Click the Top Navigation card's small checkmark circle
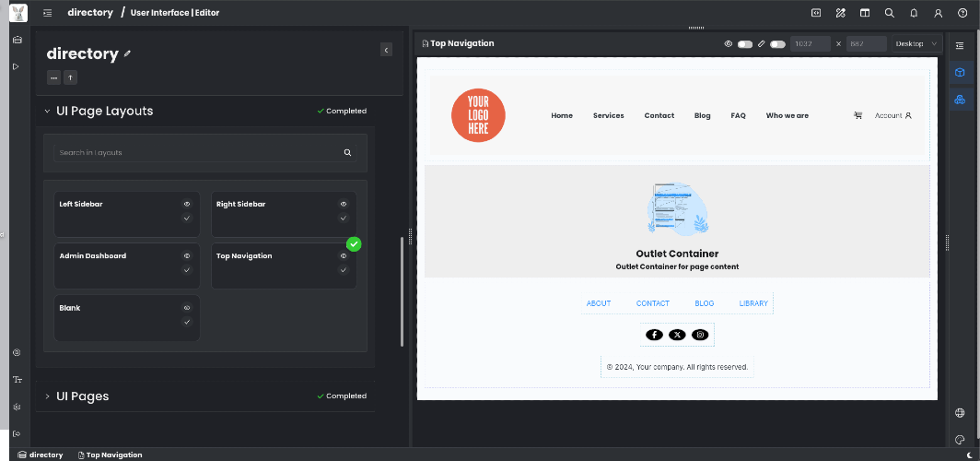 (x=344, y=269)
